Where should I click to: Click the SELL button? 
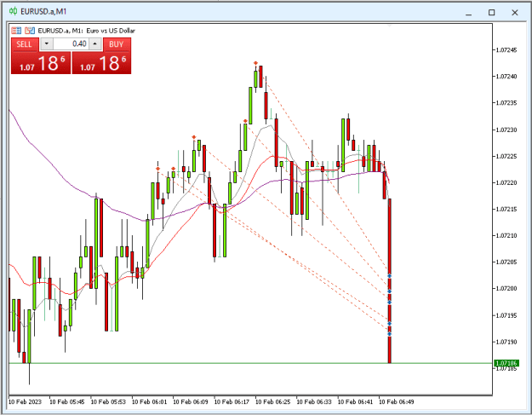coord(24,44)
